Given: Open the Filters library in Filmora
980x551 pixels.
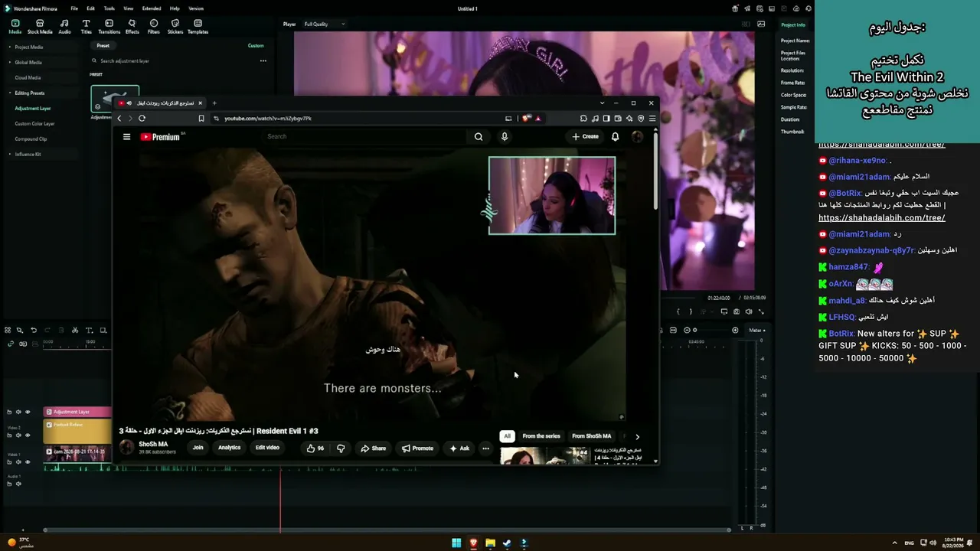Looking at the screenshot, I should [154, 27].
